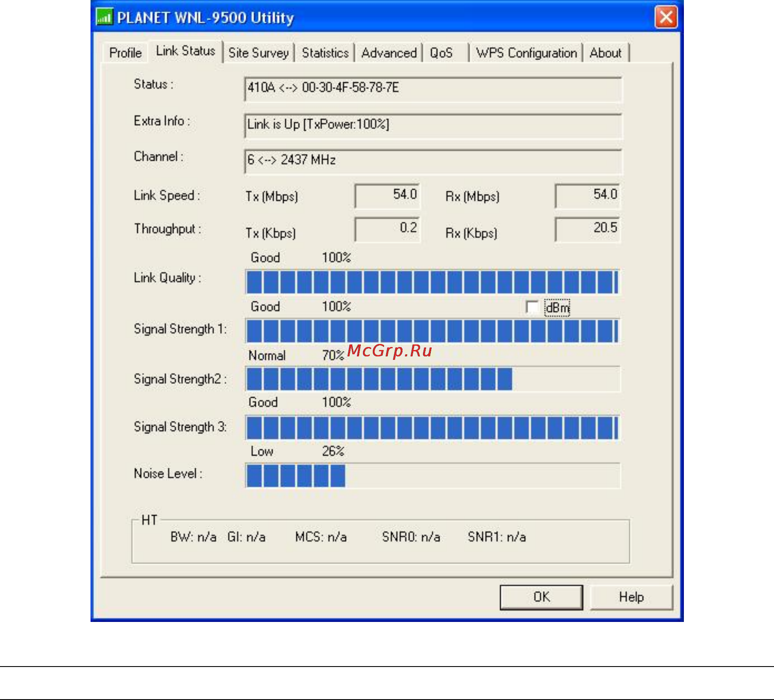Click the Link Quality progress bar
The height and width of the screenshot is (700, 774).
[x=432, y=282]
